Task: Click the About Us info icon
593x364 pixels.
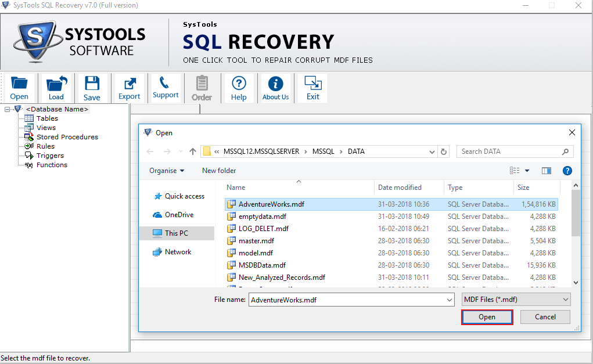Action: coord(276,88)
